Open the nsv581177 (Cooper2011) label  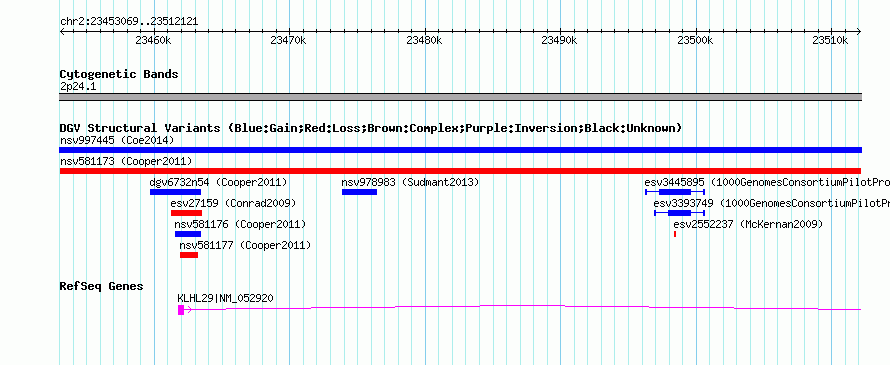[x=245, y=245]
